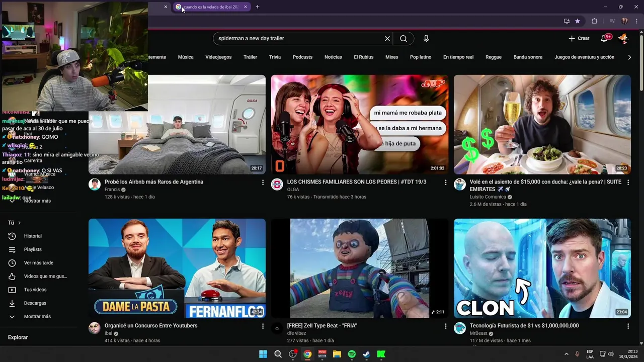Screen dimensions: 644x362
Task: Open Ver más tarde in sidebar
Action: [38, 263]
